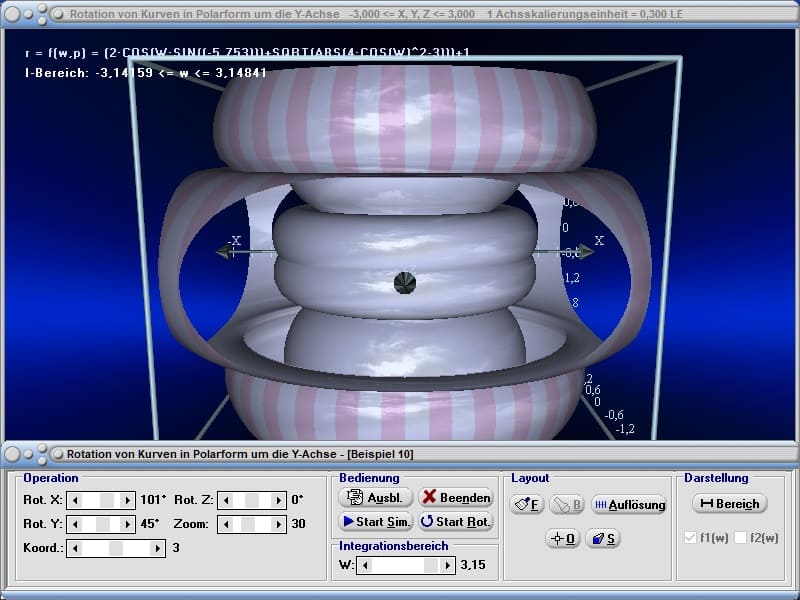800x600 pixels.
Task: Open the Bereich range dialog
Action: (730, 504)
